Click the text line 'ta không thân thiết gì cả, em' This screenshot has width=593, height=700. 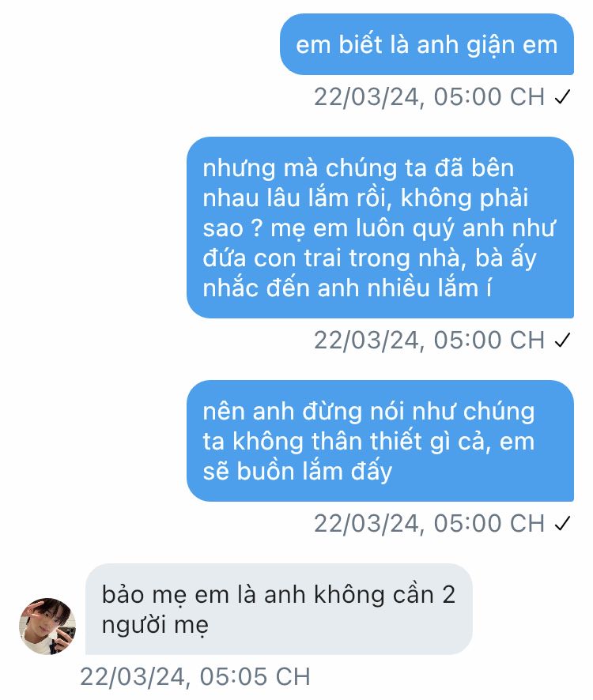pyautogui.click(x=368, y=442)
